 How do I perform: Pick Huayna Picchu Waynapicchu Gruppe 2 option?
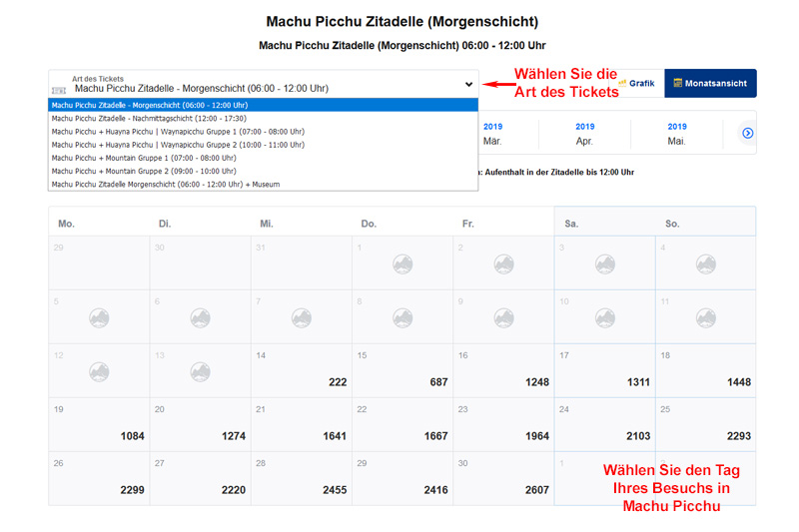point(263,145)
